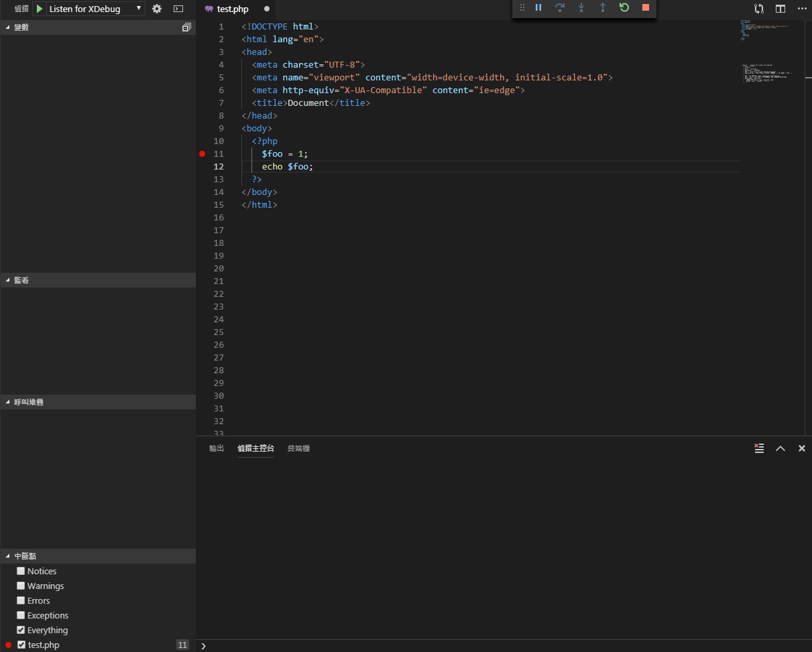Toggle the Warnings breakpoint checkbox
Viewport: 812px width, 652px height.
click(x=21, y=586)
